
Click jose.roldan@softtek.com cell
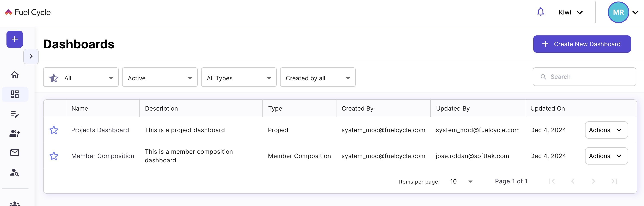pos(472,156)
